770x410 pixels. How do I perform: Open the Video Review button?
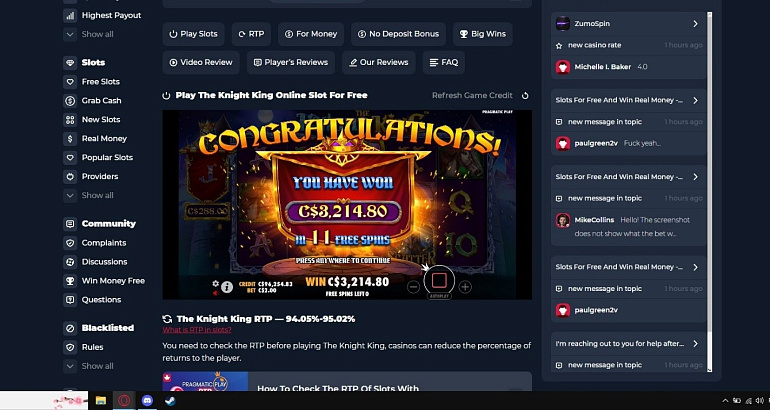click(201, 62)
